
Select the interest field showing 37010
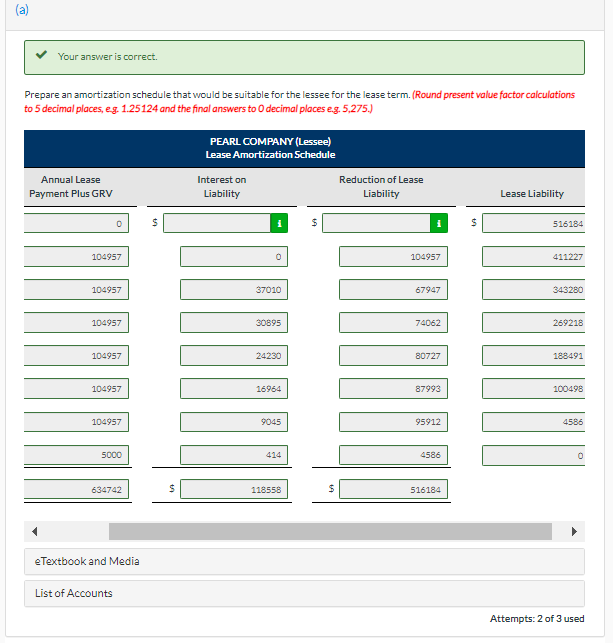pos(234,290)
